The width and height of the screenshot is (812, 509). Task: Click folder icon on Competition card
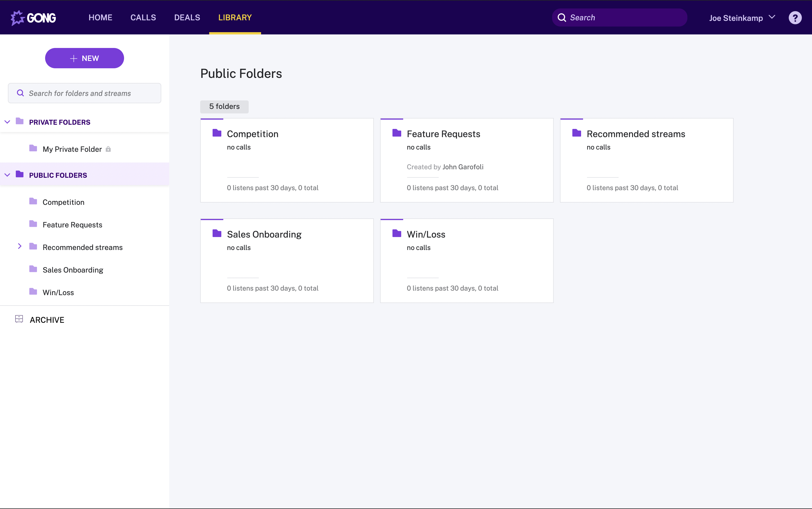[217, 133]
